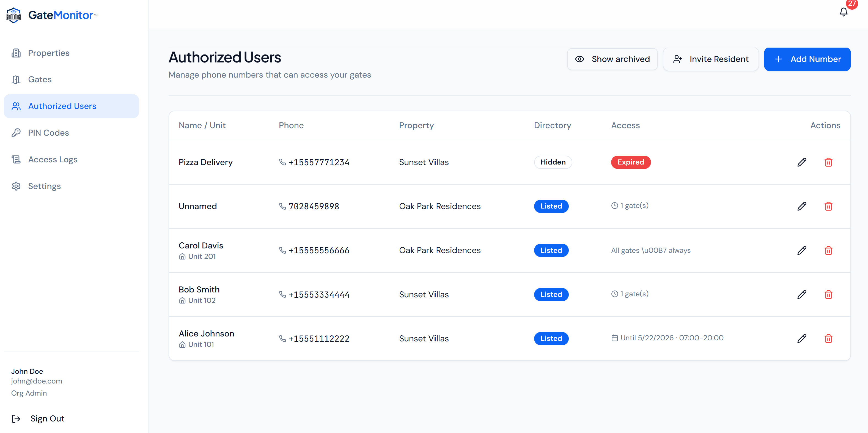This screenshot has height=433, width=868.
Task: Open Gates in sidebar
Action: click(71, 80)
